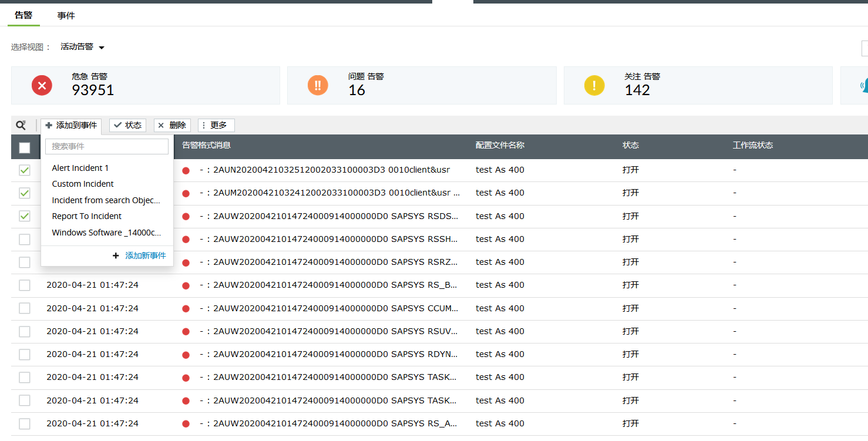The height and width of the screenshot is (441, 868).
Task: Check the checkbox for the SAPSYS RSSH row
Action: (x=25, y=239)
